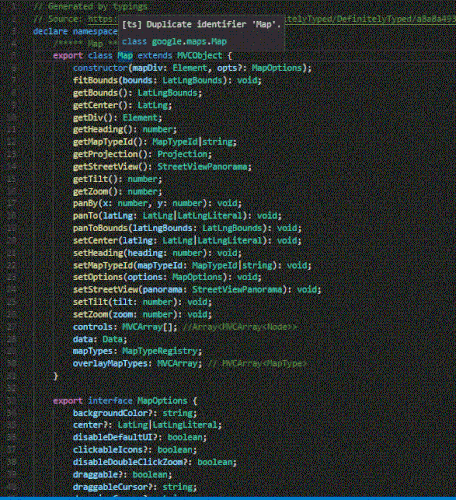Click the 'getStreetView' method name
Image resolution: width=456 pixels, height=500 pixels.
[105, 166]
